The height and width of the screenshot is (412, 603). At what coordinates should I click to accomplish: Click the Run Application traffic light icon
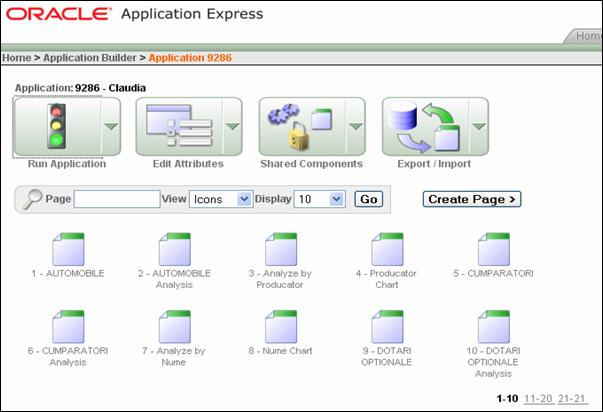point(56,127)
